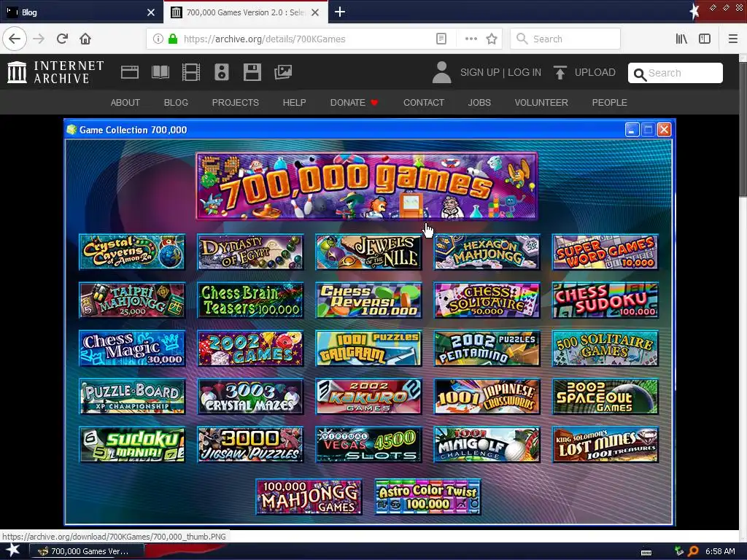Click the page vertical scrollbar thumb
Viewport: 747px width, 560px height.
[x=743, y=128]
